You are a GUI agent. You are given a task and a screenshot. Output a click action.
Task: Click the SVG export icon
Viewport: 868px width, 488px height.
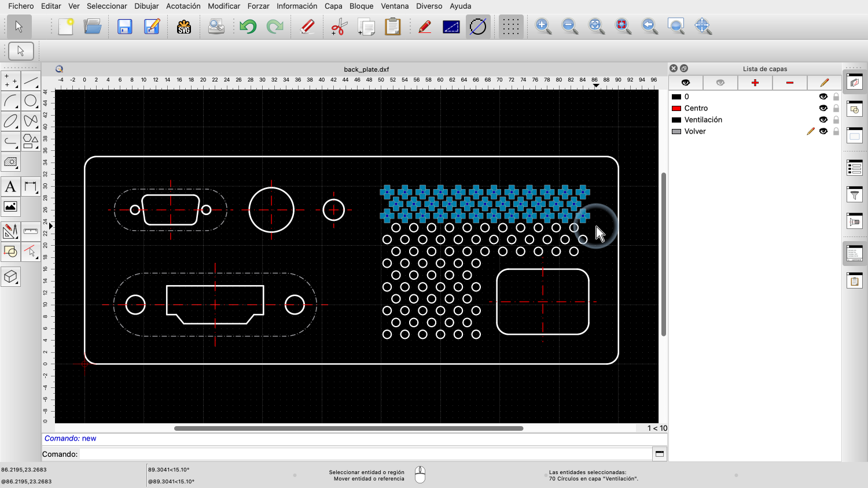tap(184, 27)
